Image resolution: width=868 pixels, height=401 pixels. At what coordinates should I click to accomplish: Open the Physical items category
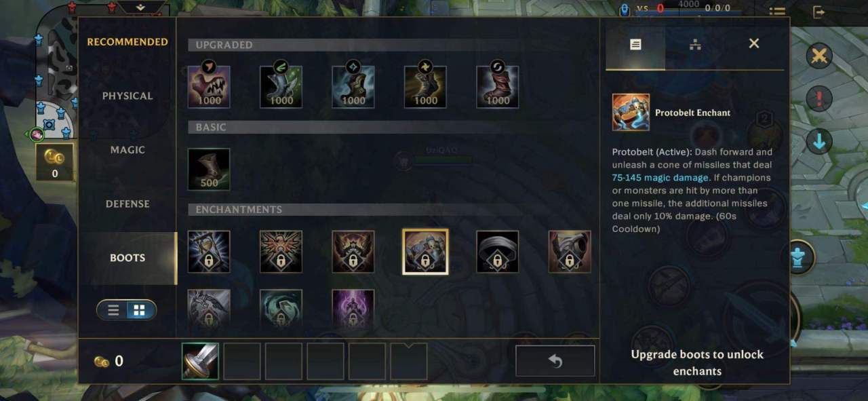(x=127, y=96)
